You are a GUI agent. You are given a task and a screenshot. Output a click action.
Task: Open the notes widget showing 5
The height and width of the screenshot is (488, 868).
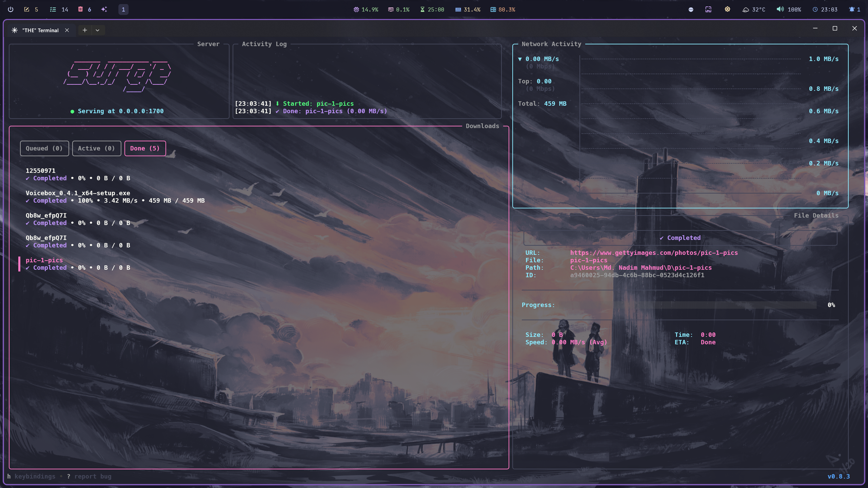31,9
